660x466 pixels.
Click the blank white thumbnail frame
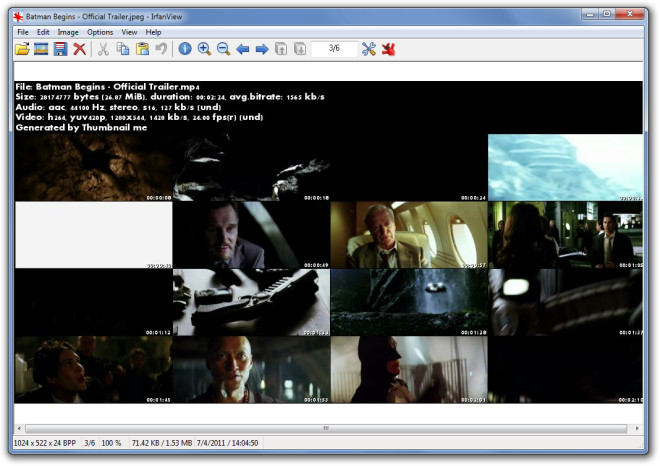[93, 235]
